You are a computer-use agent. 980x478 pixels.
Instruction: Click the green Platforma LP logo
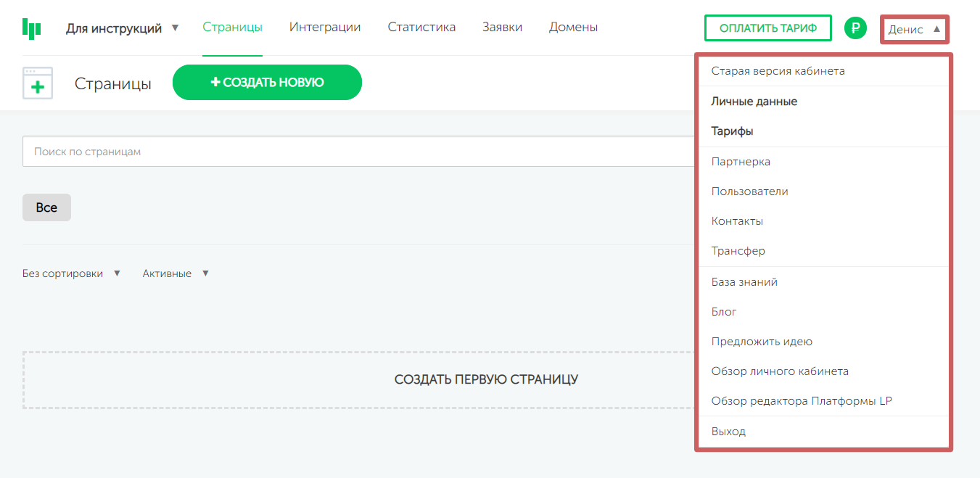point(31,28)
